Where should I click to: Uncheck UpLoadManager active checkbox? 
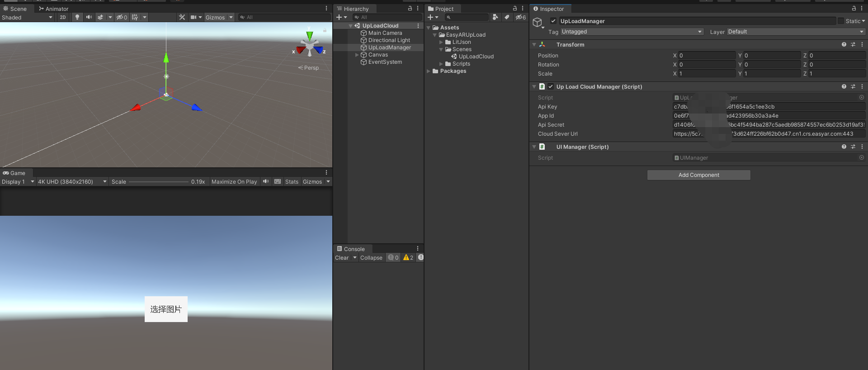tap(553, 21)
